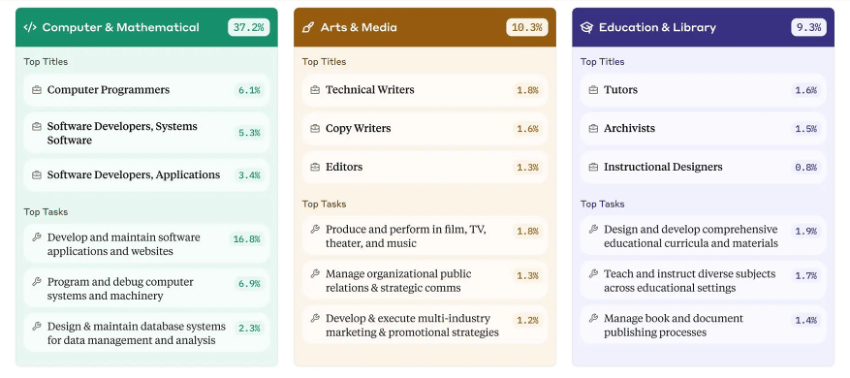
Task: Click the briefcase icon next to Computer Programmers
Action: pos(36,90)
